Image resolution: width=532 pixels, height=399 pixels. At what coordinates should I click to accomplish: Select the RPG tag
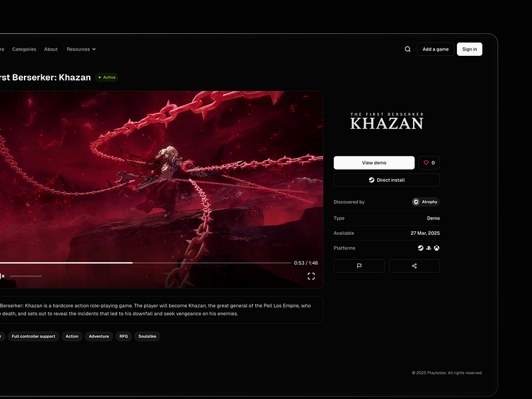click(x=124, y=336)
